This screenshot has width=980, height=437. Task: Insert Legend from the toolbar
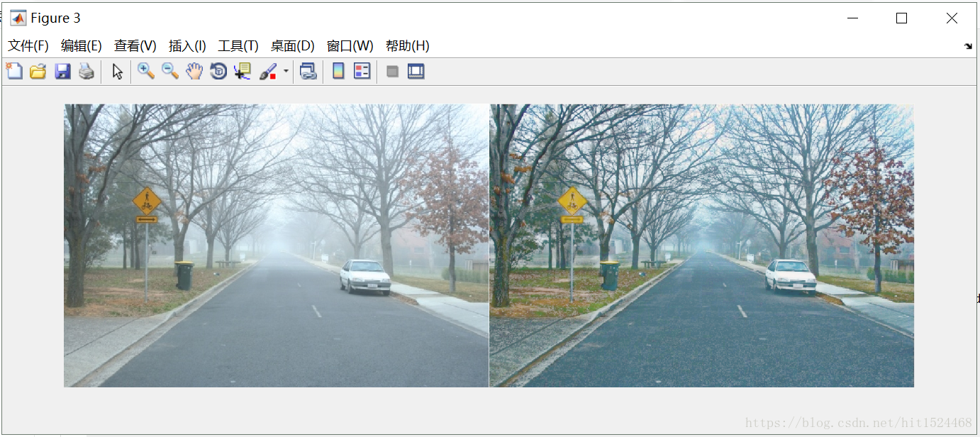coord(362,71)
